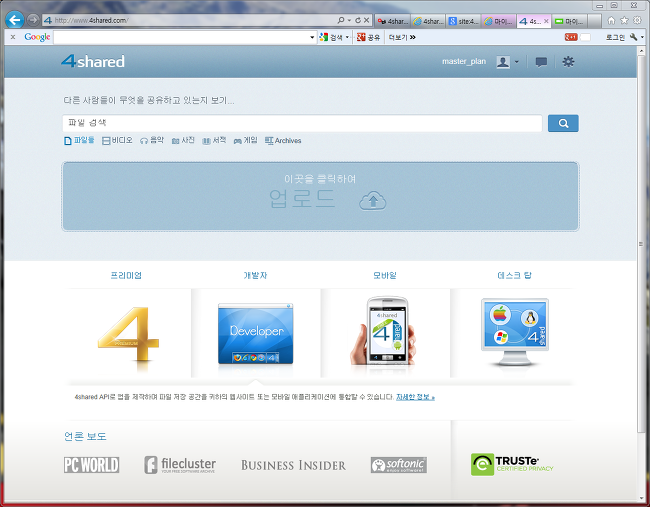Close the Google toolbar with X

13,37
